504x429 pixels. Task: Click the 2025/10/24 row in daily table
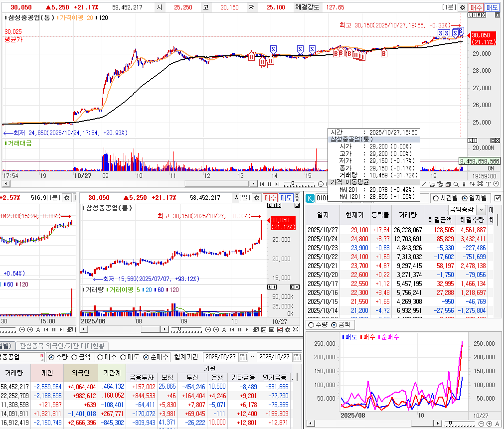click(399, 239)
